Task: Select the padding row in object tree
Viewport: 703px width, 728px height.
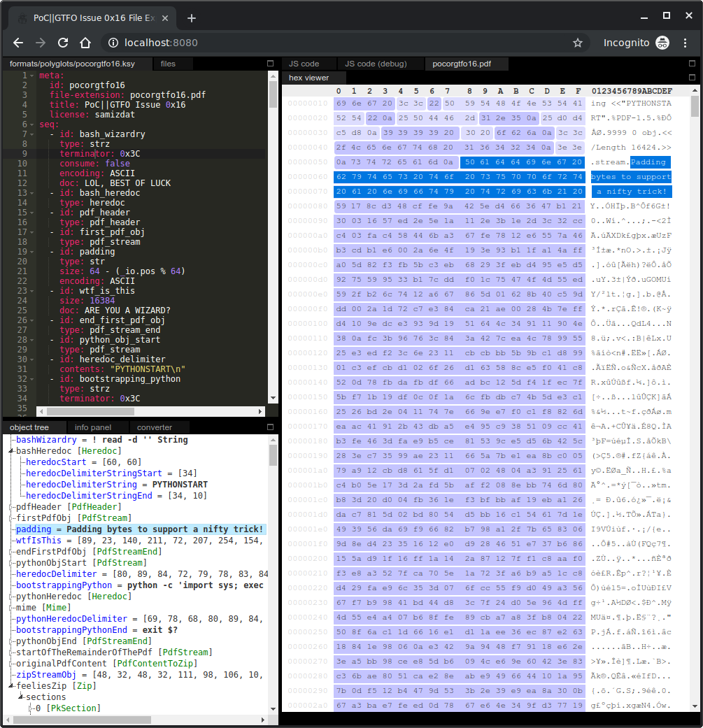Action: tap(139, 529)
